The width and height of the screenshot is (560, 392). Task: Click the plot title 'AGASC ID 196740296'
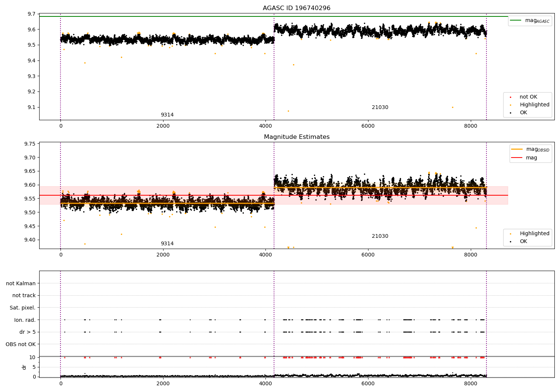point(296,8)
